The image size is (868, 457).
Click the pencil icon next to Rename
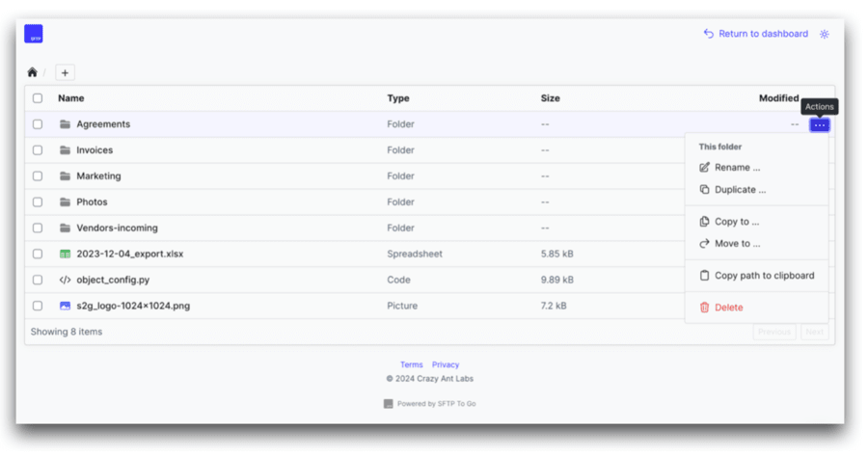pos(704,168)
